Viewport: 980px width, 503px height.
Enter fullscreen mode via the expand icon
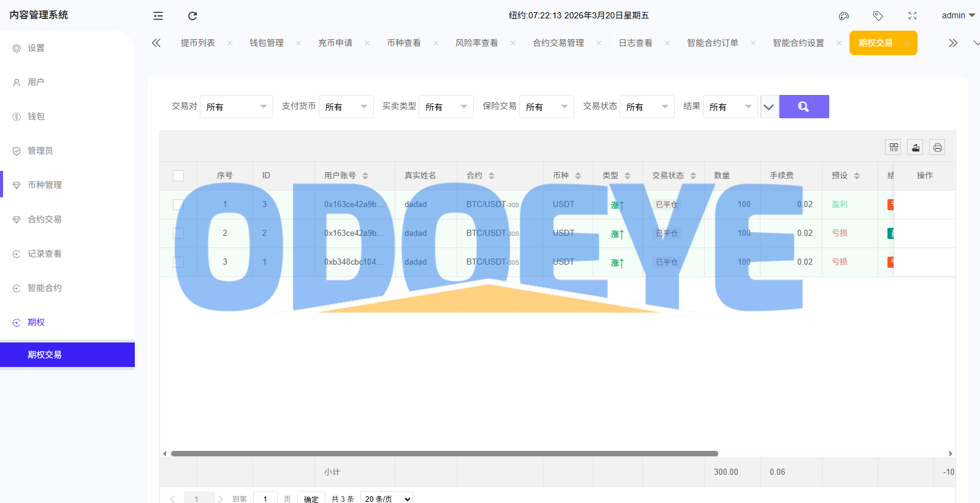point(913,16)
